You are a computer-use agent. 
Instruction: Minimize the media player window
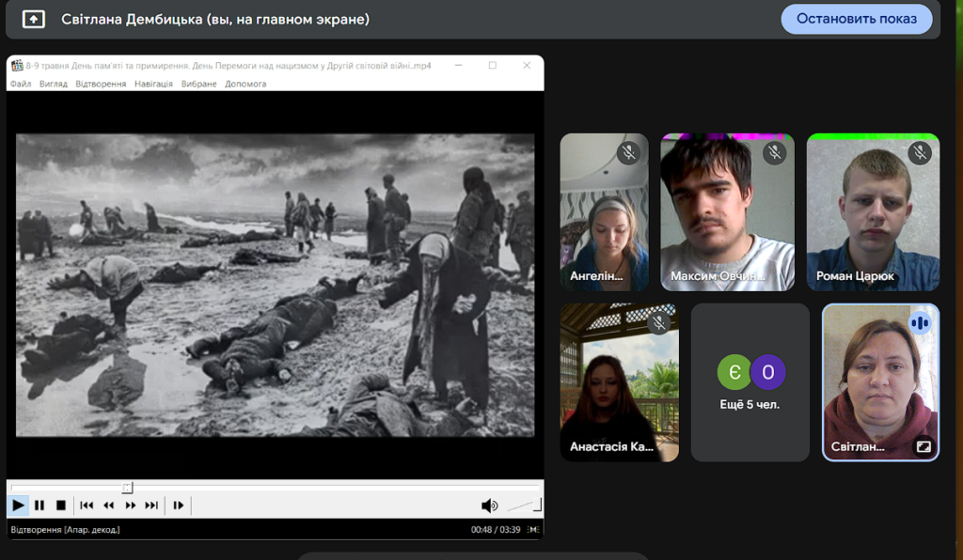coord(458,65)
